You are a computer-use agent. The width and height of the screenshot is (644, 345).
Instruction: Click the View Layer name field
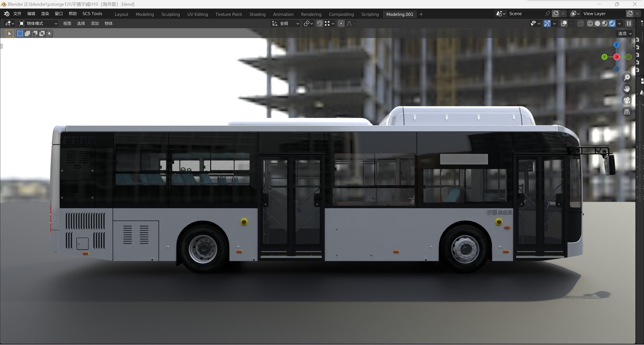pos(604,14)
